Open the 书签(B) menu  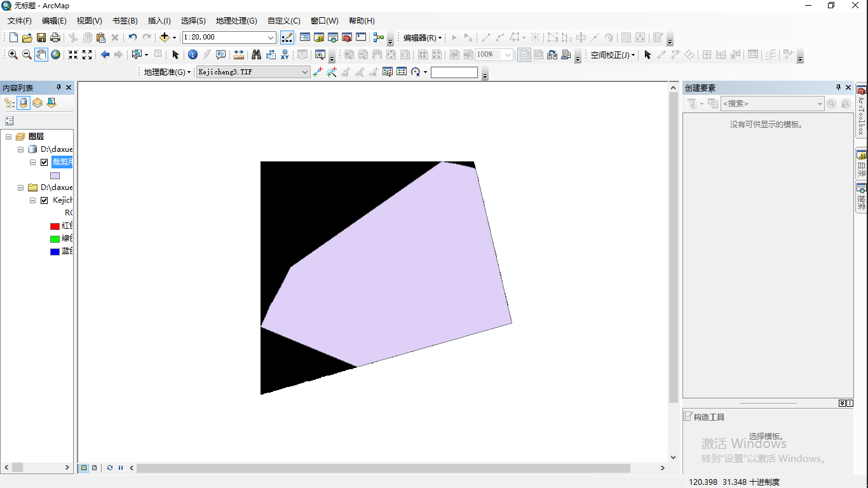[x=125, y=21]
